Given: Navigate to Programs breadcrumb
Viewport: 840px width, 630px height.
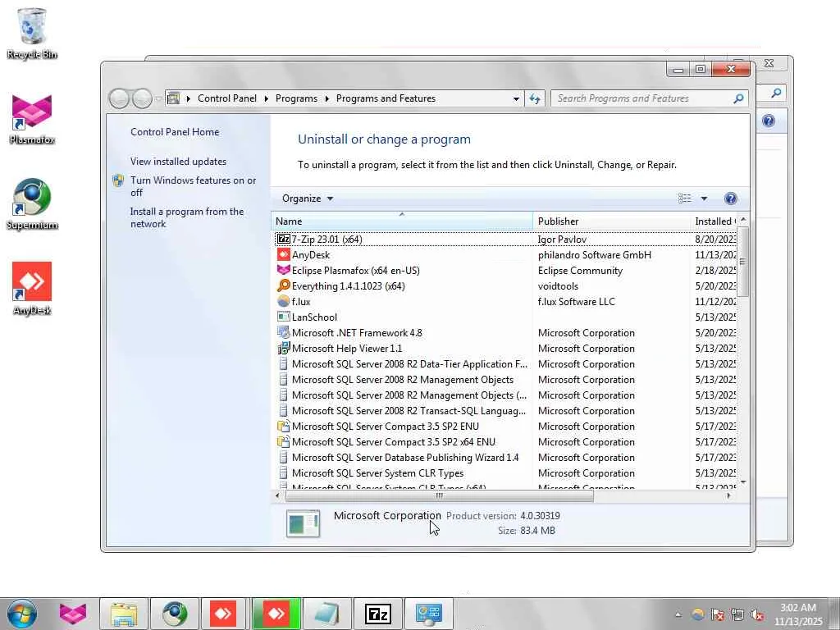Looking at the screenshot, I should coord(296,98).
